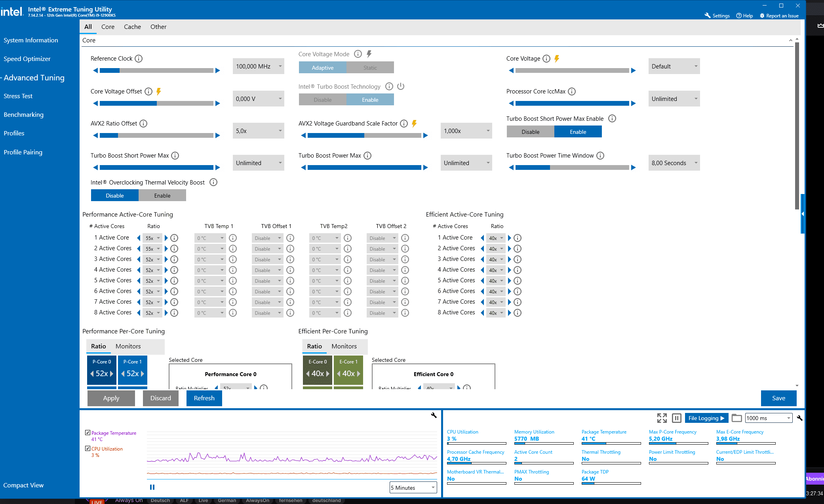Screen dimensions: 824x504
Task: Click the graph settings wrench icon
Action: 434,415
